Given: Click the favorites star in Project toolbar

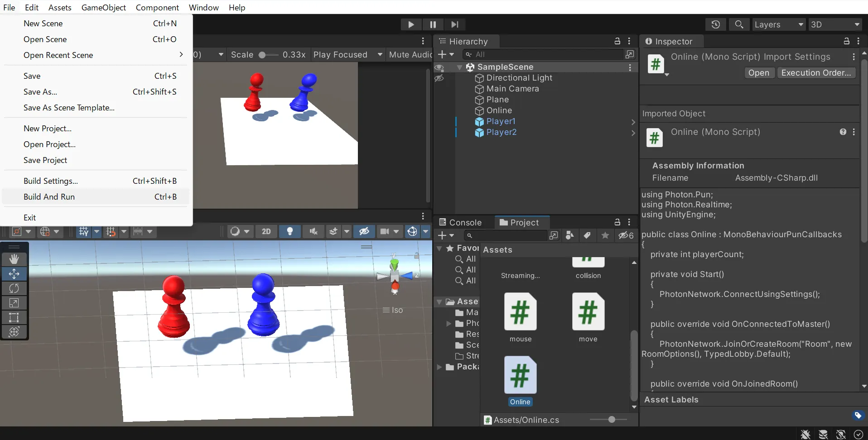Looking at the screenshot, I should click(x=605, y=235).
